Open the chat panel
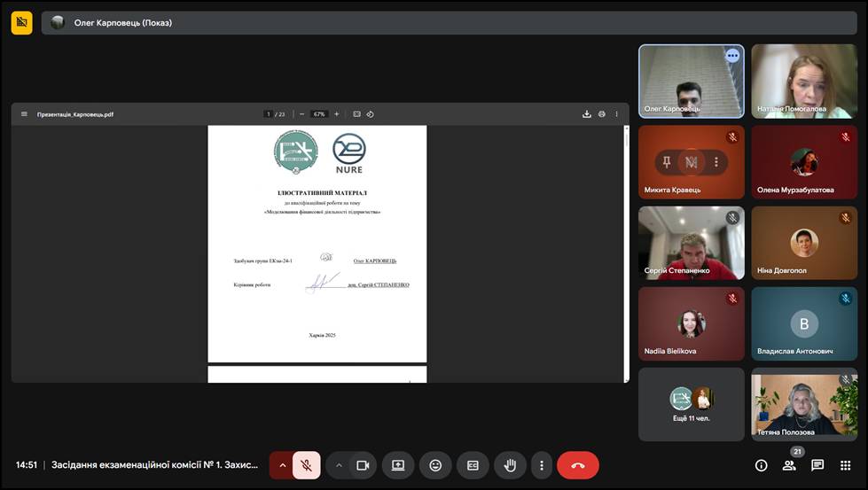Image resolution: width=868 pixels, height=490 pixels. 817,465
